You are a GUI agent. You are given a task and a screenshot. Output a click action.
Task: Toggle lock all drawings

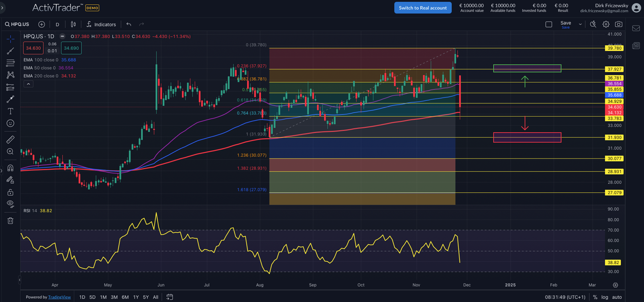10,193
